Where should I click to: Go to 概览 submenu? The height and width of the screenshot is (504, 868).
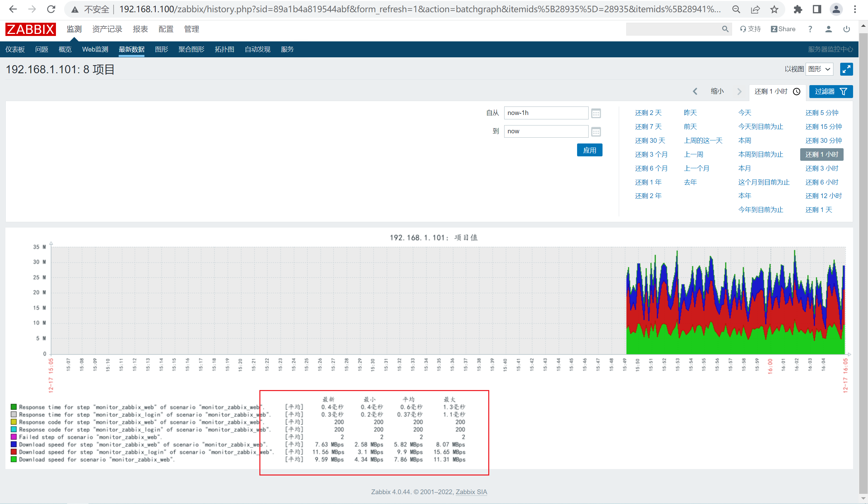(x=65, y=49)
